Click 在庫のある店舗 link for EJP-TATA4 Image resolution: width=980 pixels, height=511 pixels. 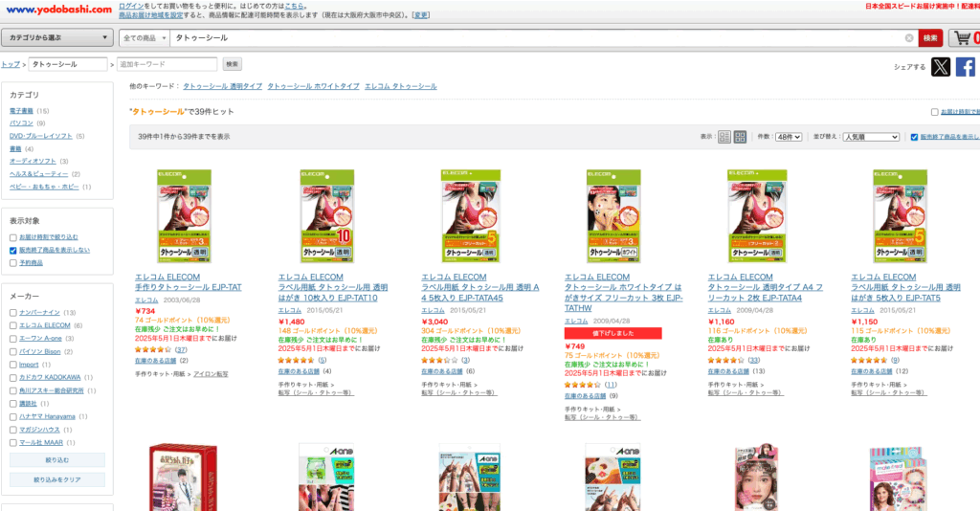(728, 371)
